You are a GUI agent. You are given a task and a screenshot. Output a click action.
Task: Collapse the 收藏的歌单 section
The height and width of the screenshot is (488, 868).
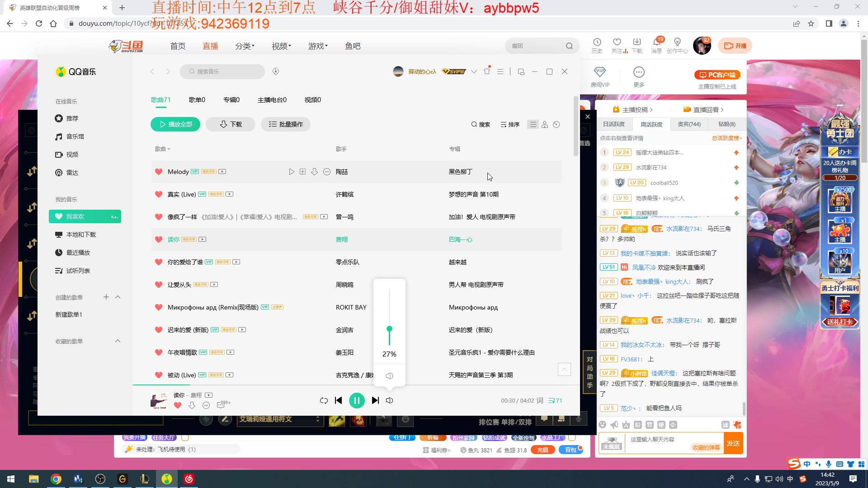[x=118, y=341]
